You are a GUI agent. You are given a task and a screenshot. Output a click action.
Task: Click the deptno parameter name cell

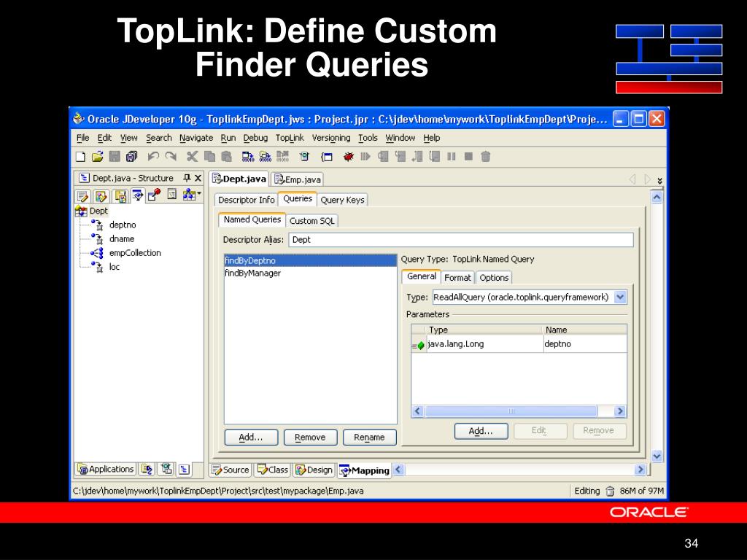[585, 344]
